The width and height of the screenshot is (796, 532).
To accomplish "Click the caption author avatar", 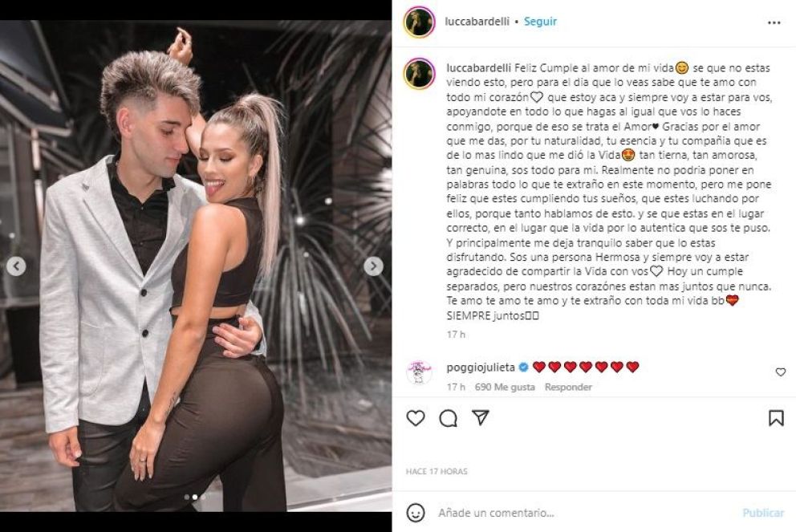I will pos(419,73).
